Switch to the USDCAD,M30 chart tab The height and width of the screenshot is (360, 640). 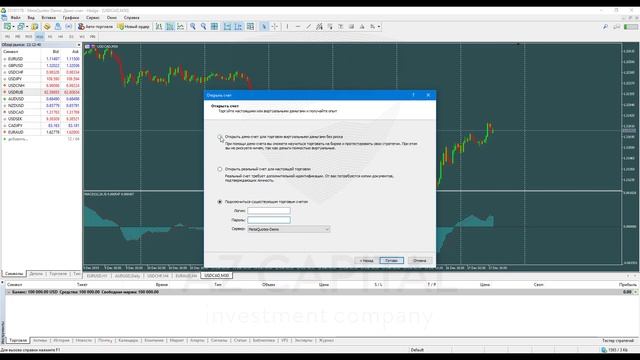[217, 276]
